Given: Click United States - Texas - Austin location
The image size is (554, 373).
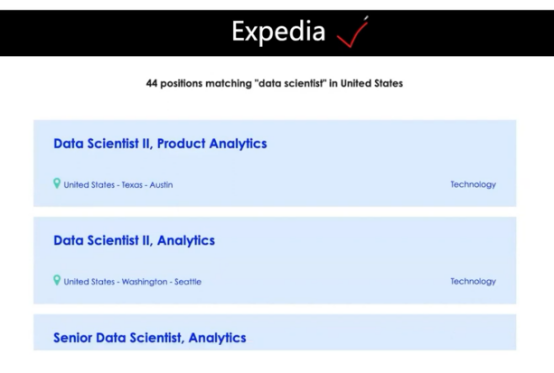Looking at the screenshot, I should [118, 185].
